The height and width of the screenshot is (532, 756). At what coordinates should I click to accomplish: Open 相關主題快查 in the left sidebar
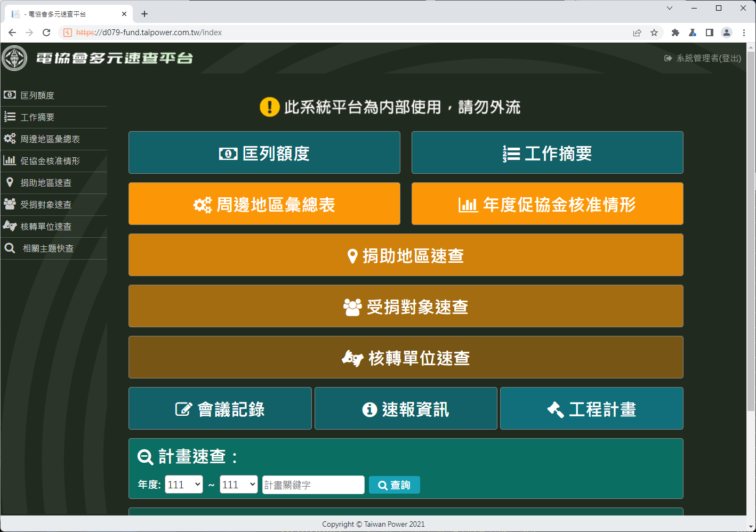(54, 248)
